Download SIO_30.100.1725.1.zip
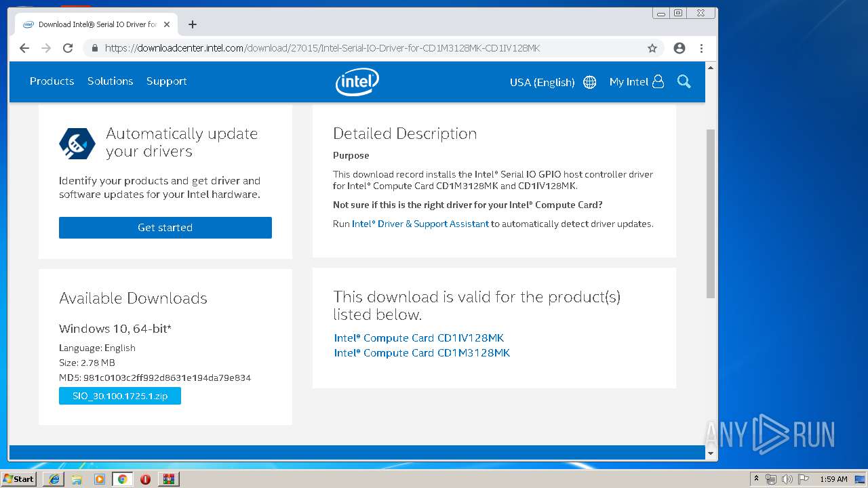 (x=120, y=396)
